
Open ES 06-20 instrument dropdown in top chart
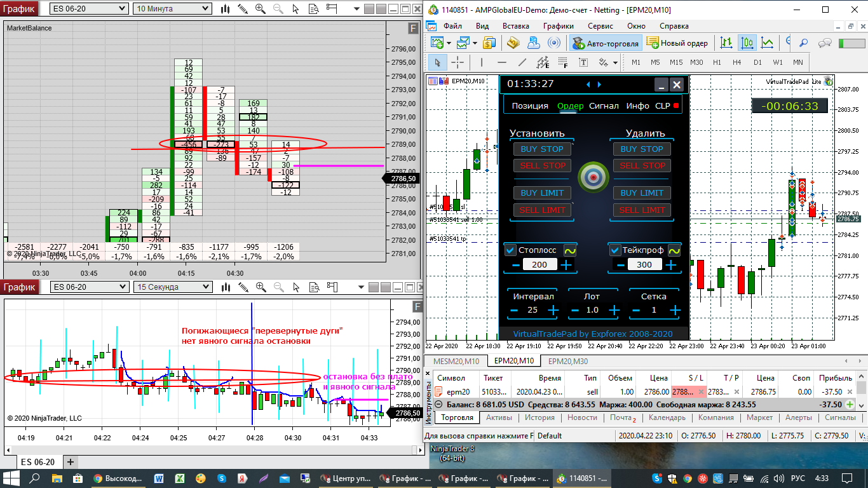coord(90,8)
